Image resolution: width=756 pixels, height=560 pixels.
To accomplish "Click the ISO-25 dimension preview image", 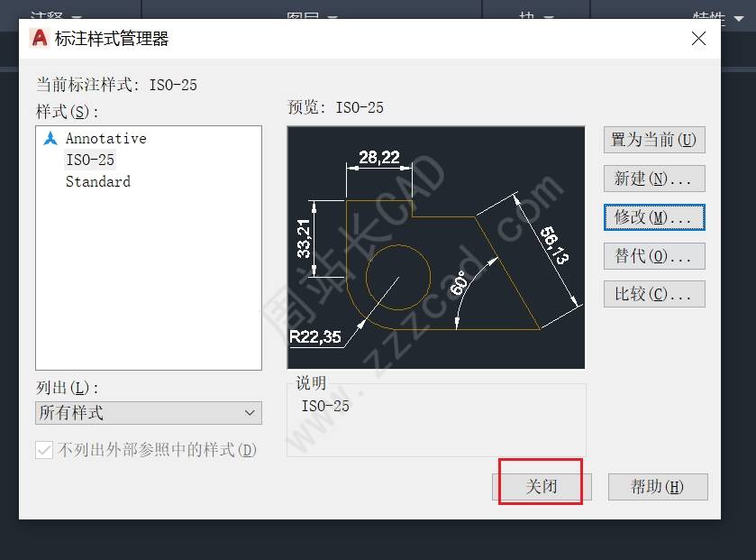I will tap(436, 247).
